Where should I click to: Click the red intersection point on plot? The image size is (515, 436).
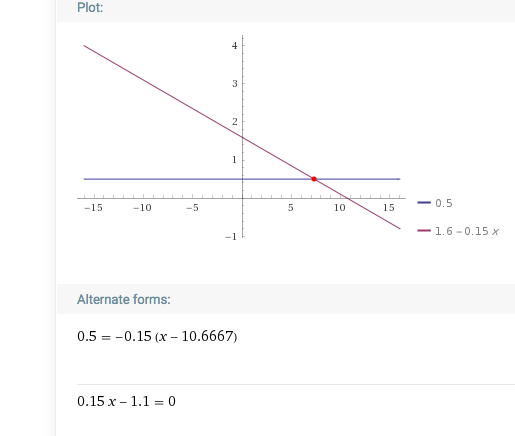click(314, 179)
